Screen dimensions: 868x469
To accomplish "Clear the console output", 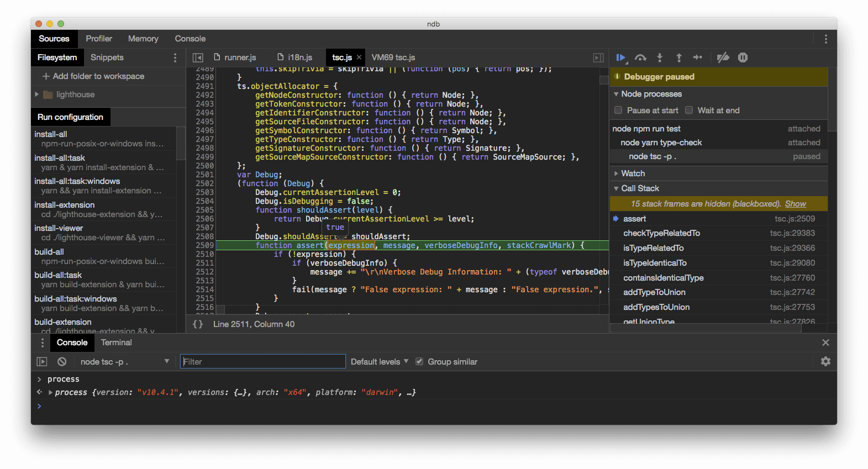I will 62,362.
